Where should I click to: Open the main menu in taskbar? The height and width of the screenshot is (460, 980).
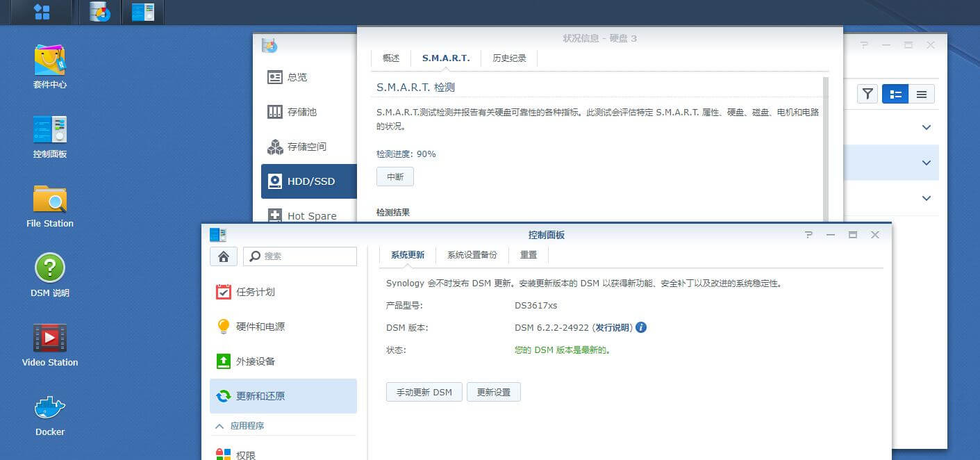42,12
